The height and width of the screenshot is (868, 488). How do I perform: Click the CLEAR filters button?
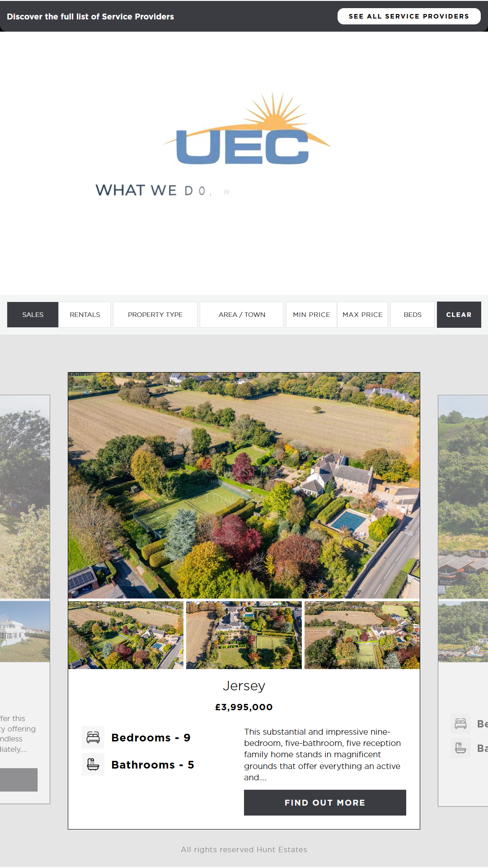[x=459, y=315]
